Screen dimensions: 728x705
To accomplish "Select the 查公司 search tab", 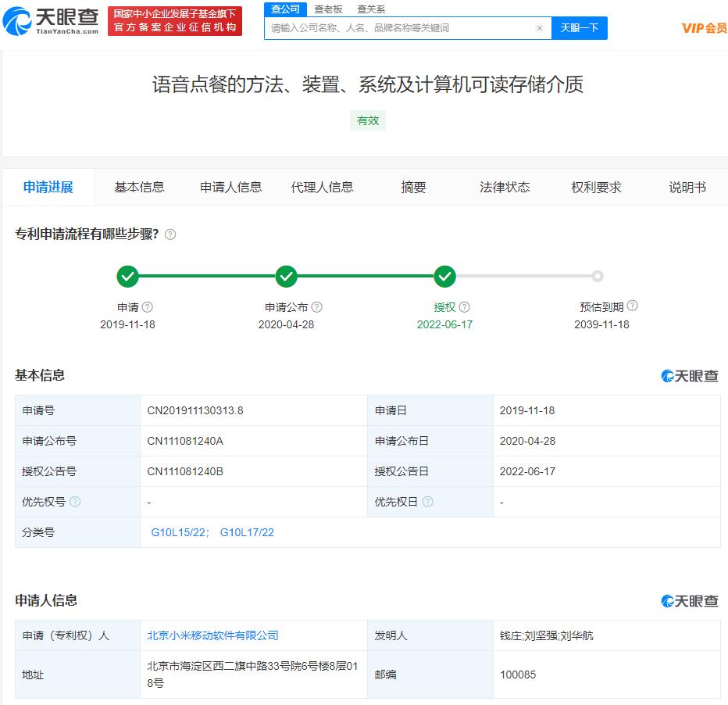I will (285, 9).
